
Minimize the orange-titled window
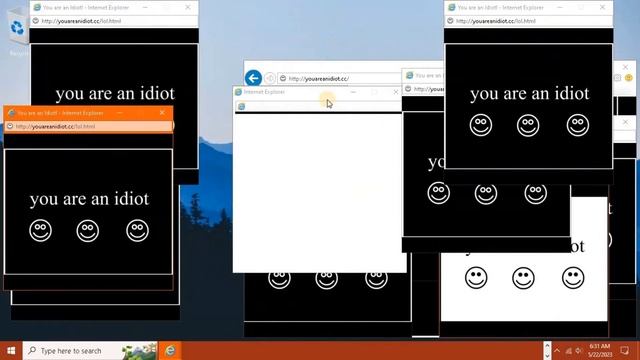point(120,113)
